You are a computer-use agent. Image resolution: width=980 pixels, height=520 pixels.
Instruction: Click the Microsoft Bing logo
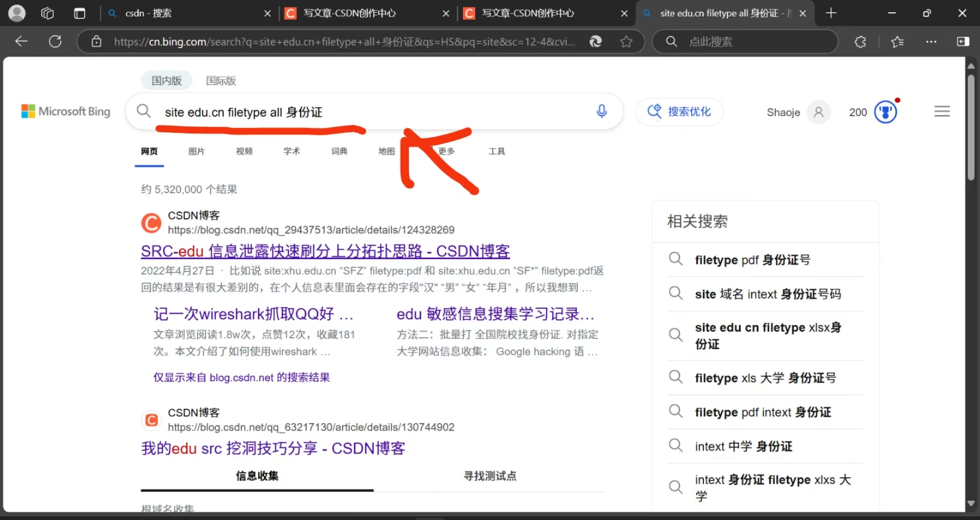pos(66,111)
